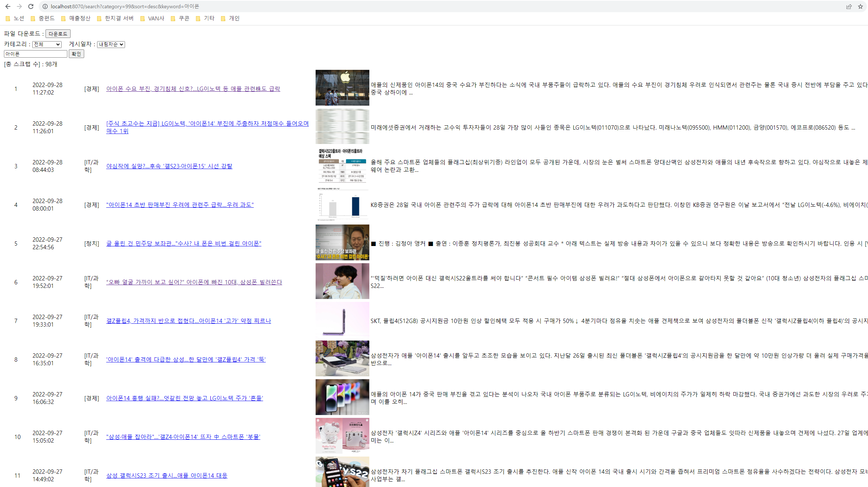Click the summary starting 'SKT, 플립4(512GB) 공시지원금'
This screenshot has width=868, height=487.
[619, 321]
